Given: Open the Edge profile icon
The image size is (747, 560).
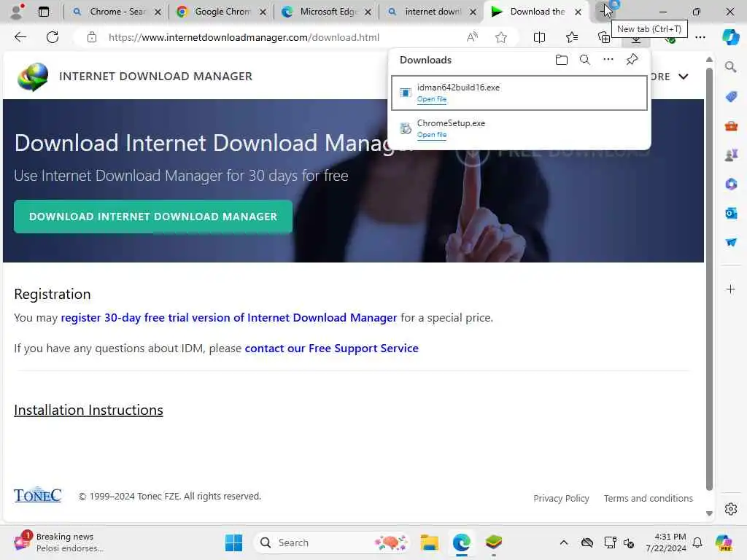Looking at the screenshot, I should (x=17, y=12).
